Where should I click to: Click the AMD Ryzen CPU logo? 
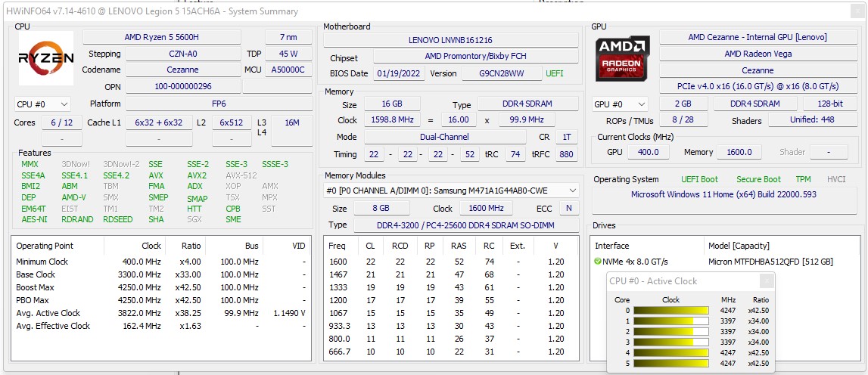46,58
